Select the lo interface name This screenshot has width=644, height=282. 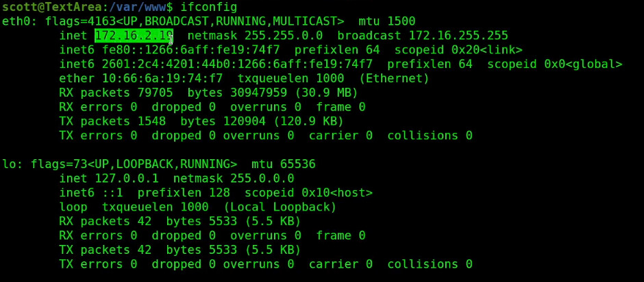(9, 165)
